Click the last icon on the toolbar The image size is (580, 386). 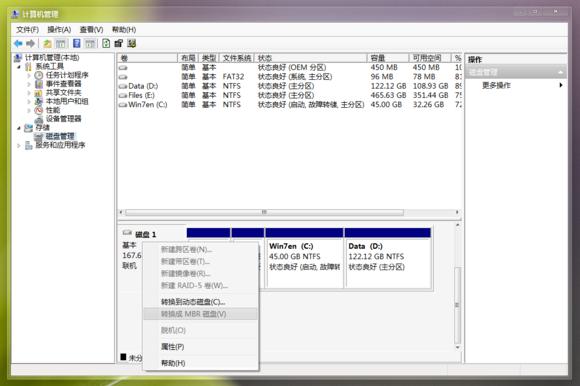(132, 44)
